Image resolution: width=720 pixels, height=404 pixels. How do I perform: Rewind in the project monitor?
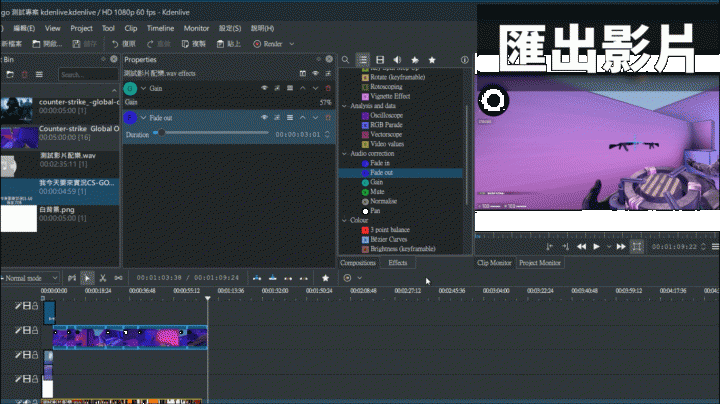581,247
